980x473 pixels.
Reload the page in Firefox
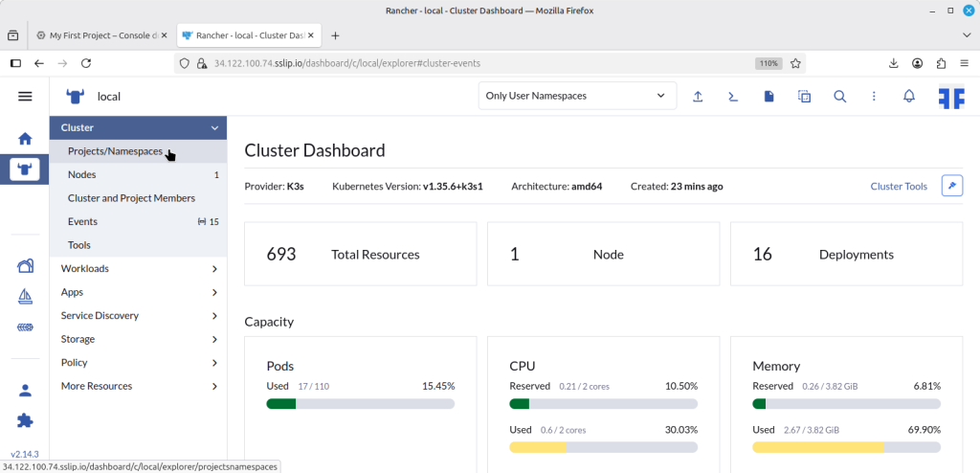point(86,63)
